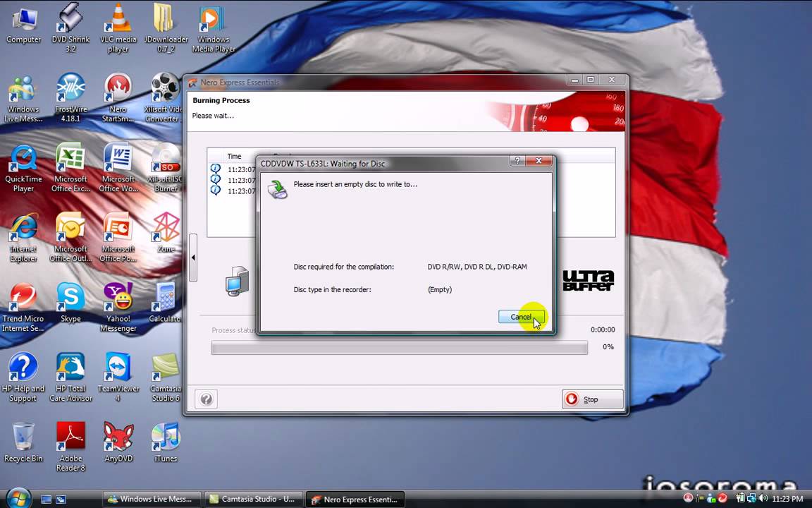Image resolution: width=812 pixels, height=508 pixels.
Task: Click the 0:00:00 elapsed time value
Action: 602,329
